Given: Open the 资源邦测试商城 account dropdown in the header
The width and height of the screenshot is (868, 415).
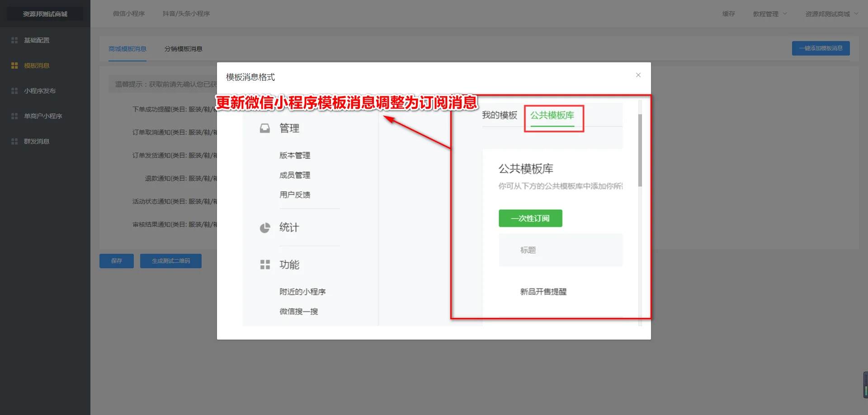Looking at the screenshot, I should tap(832, 14).
